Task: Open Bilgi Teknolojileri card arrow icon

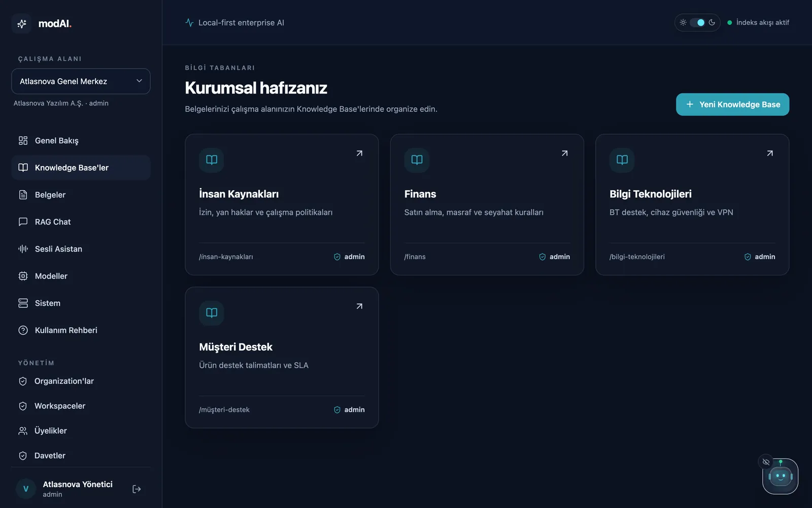Action: (x=770, y=153)
